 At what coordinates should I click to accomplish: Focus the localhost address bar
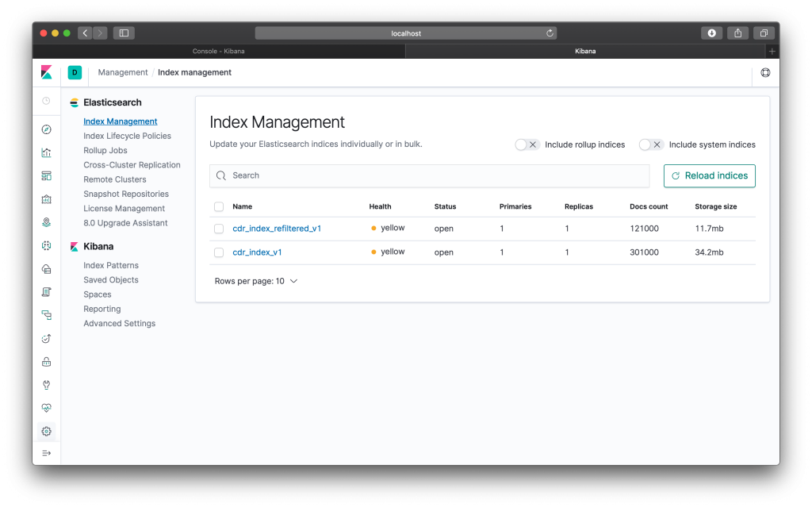[406, 33]
